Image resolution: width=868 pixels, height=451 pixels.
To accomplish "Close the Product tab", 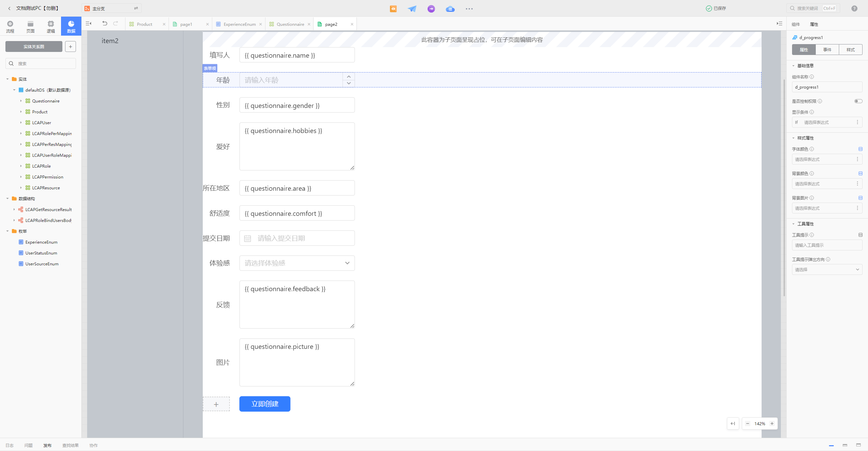I will (x=164, y=24).
